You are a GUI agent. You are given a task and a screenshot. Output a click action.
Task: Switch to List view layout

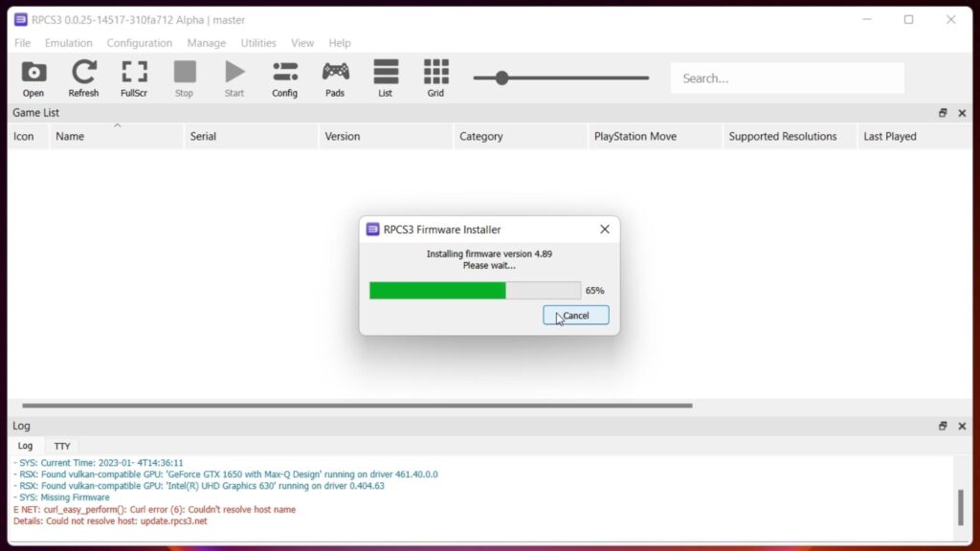tap(386, 78)
